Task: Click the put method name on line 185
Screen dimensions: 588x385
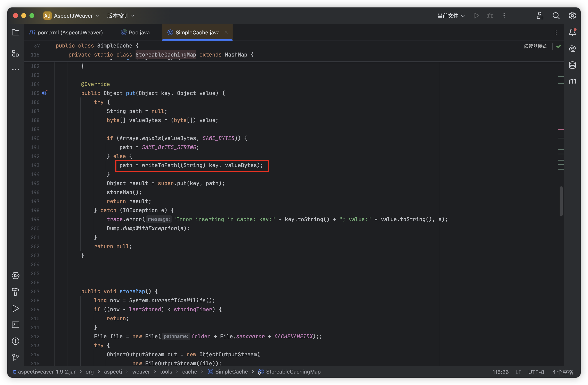Action: pyautogui.click(x=130, y=93)
